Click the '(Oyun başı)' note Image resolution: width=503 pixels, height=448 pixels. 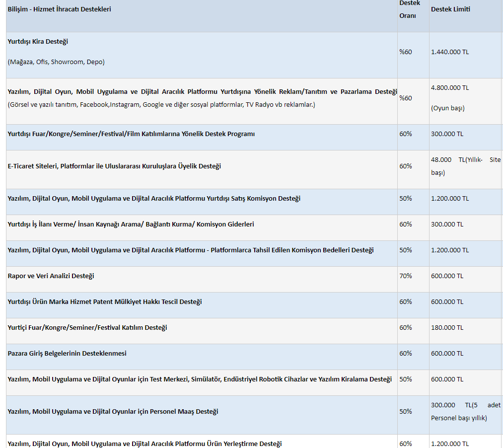(x=447, y=108)
